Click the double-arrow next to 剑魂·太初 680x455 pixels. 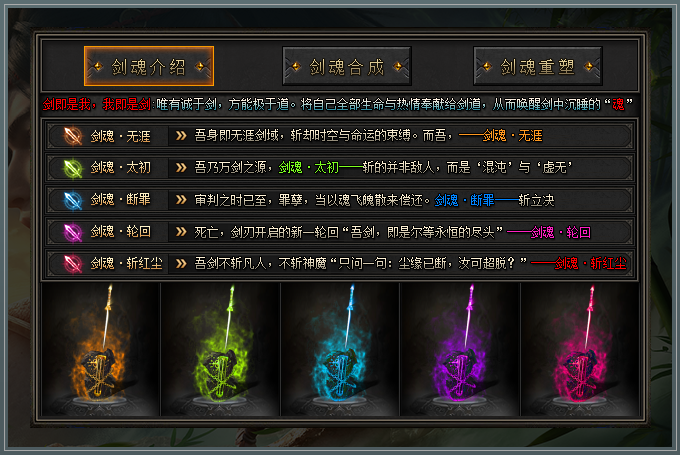point(181,168)
